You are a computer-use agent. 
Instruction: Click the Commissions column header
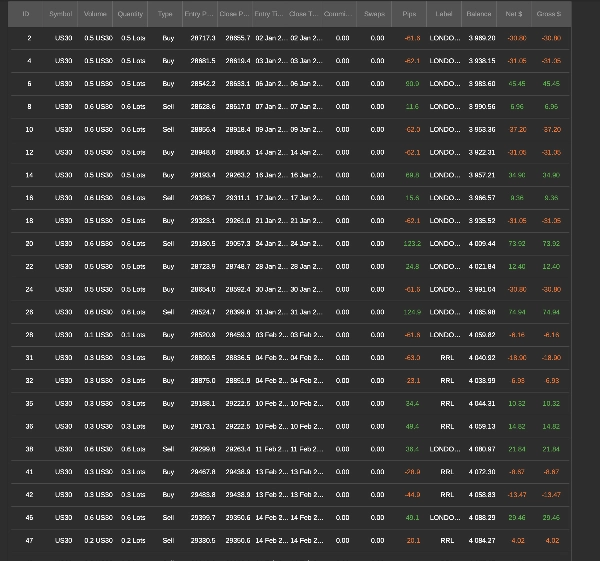click(x=339, y=14)
